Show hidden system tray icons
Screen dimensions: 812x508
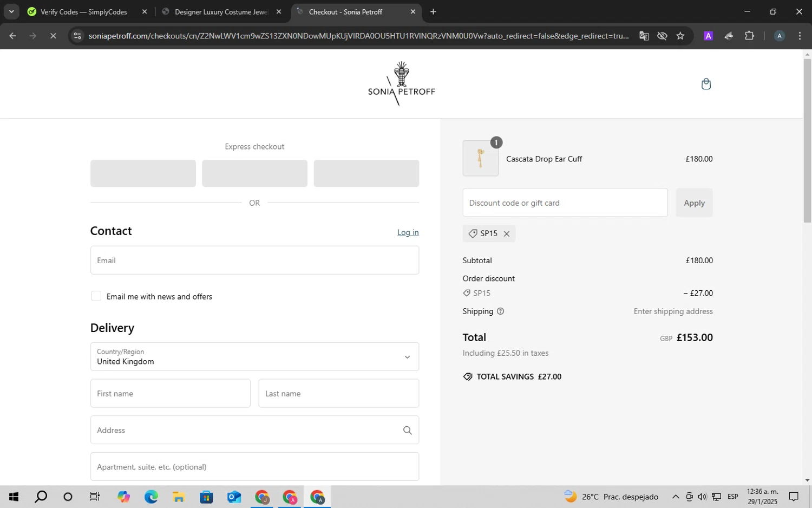click(x=676, y=497)
